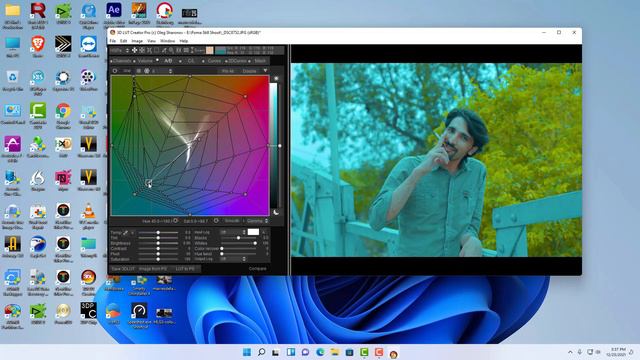Reset Sat range with circular arrow icon

pyautogui.click(x=216, y=221)
